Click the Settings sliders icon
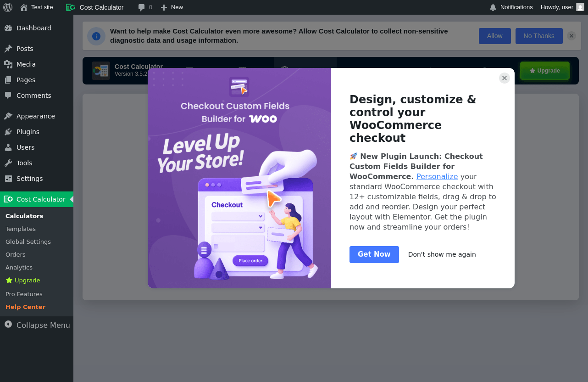This screenshot has height=382, width=588. tap(8, 179)
